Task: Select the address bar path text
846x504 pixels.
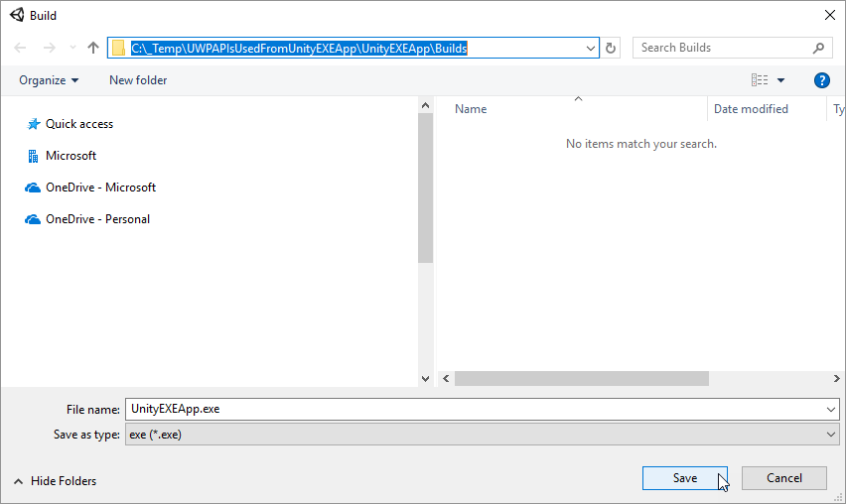Action: pos(299,48)
